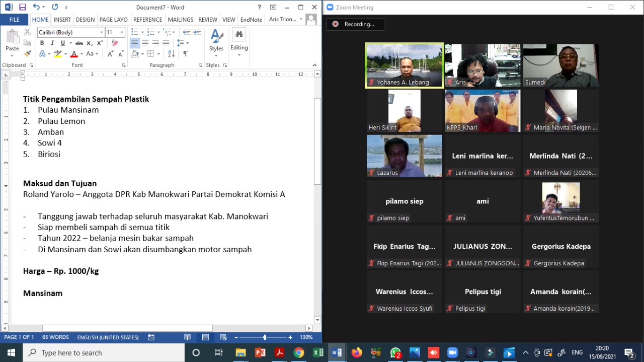
Task: Clear all formatting with the eraser icon
Action: (115, 43)
